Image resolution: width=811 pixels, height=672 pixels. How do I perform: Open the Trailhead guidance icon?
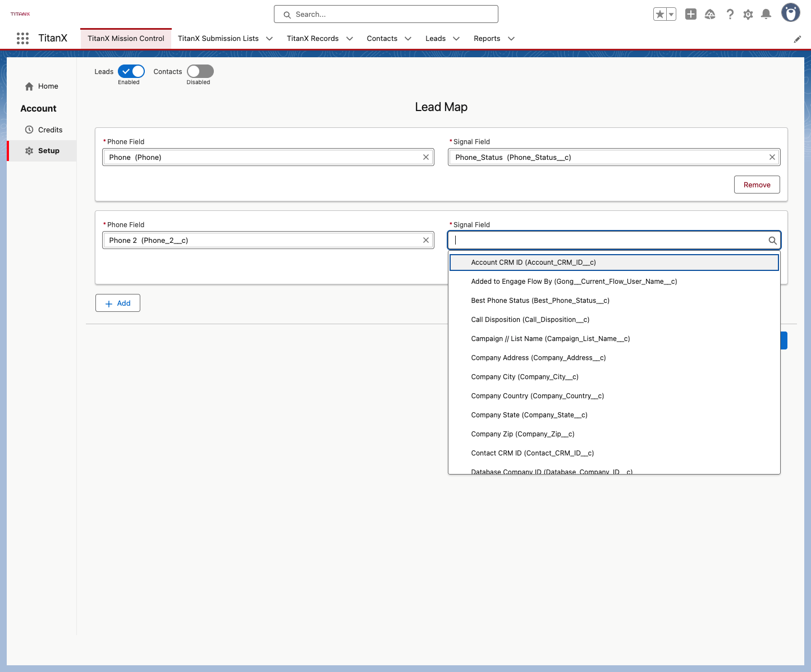pos(710,14)
